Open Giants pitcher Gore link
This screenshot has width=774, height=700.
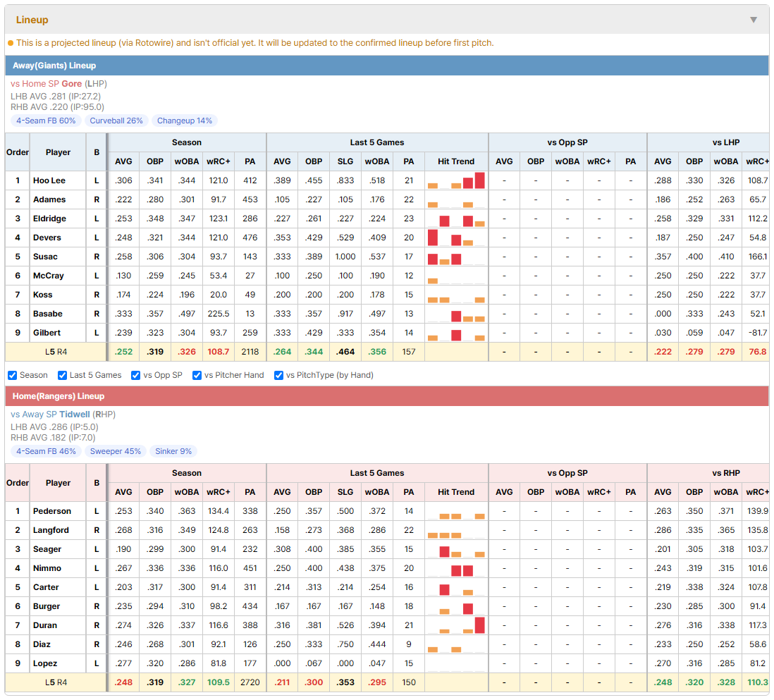[72, 84]
